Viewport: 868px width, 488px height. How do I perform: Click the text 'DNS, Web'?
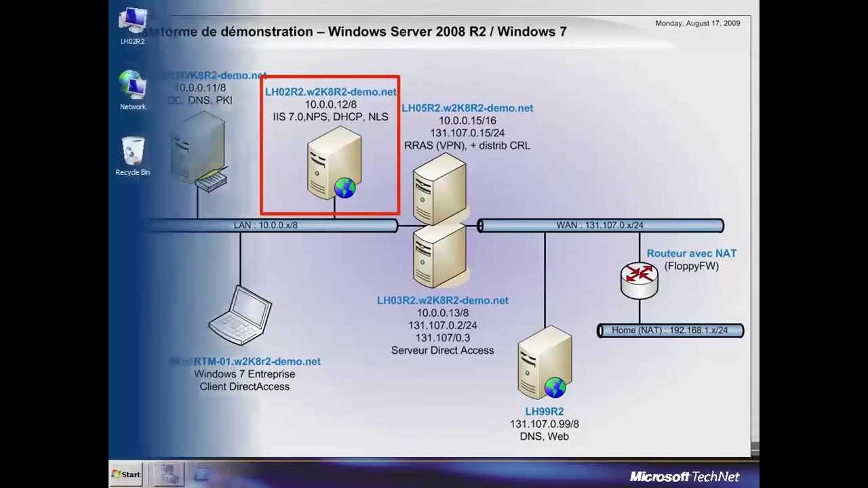coord(545,436)
